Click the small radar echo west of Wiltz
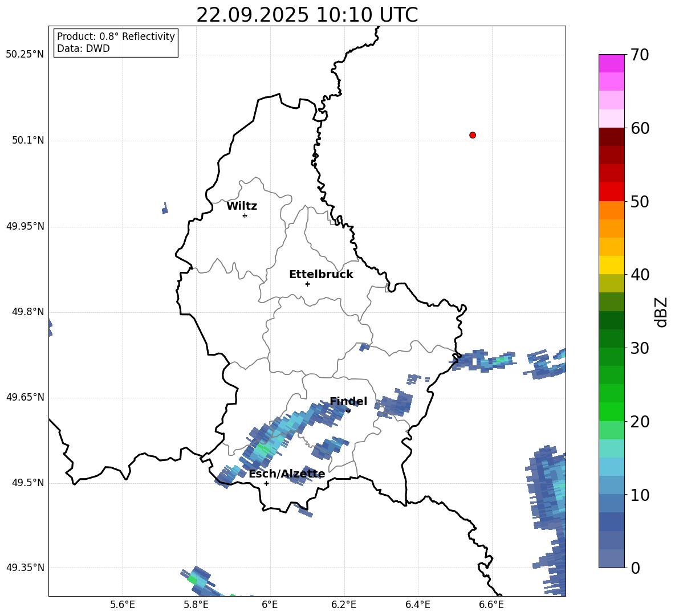The height and width of the screenshot is (616, 675). (165, 209)
